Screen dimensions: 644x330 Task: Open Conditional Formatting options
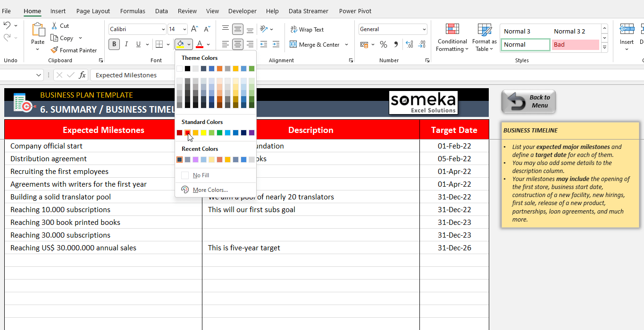pos(452,38)
